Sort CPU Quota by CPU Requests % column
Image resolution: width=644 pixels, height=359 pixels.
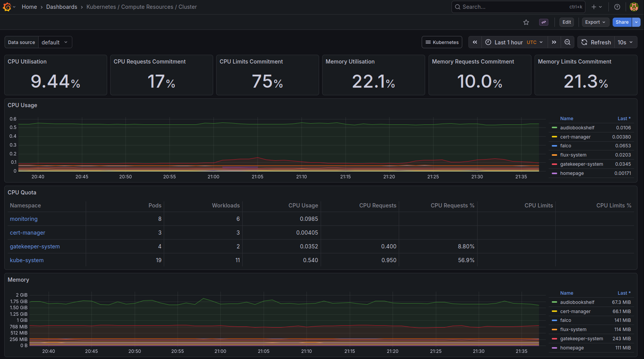point(452,206)
